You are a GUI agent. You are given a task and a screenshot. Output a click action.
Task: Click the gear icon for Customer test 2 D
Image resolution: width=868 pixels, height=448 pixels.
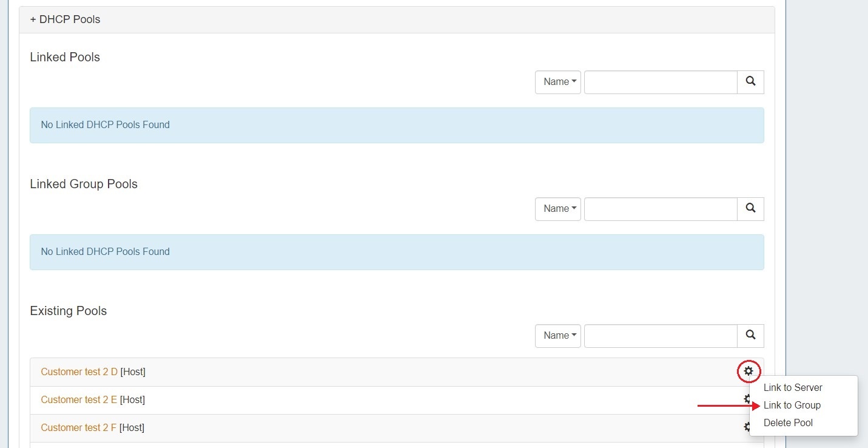pyautogui.click(x=749, y=371)
